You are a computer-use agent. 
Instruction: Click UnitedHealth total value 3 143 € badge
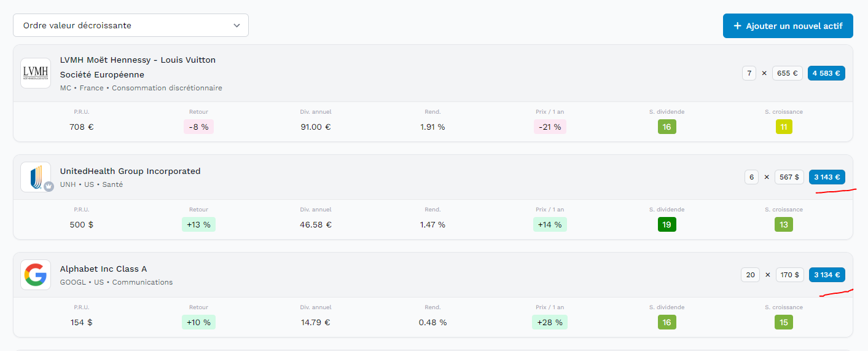pos(827,177)
